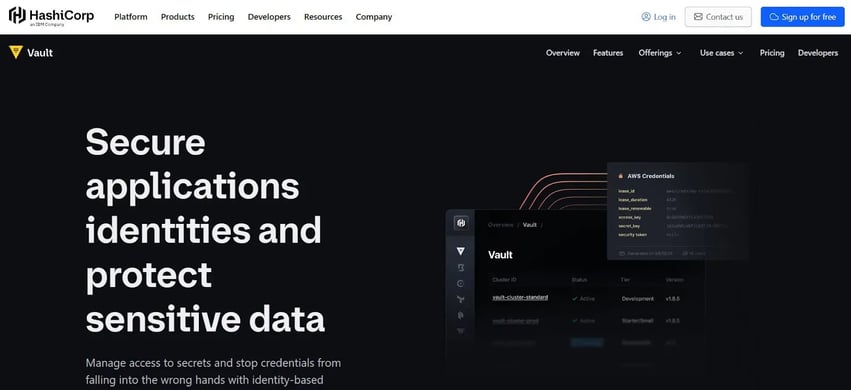The height and width of the screenshot is (390, 851).
Task: Open Developers in the Vault sub-navigation
Action: click(818, 53)
